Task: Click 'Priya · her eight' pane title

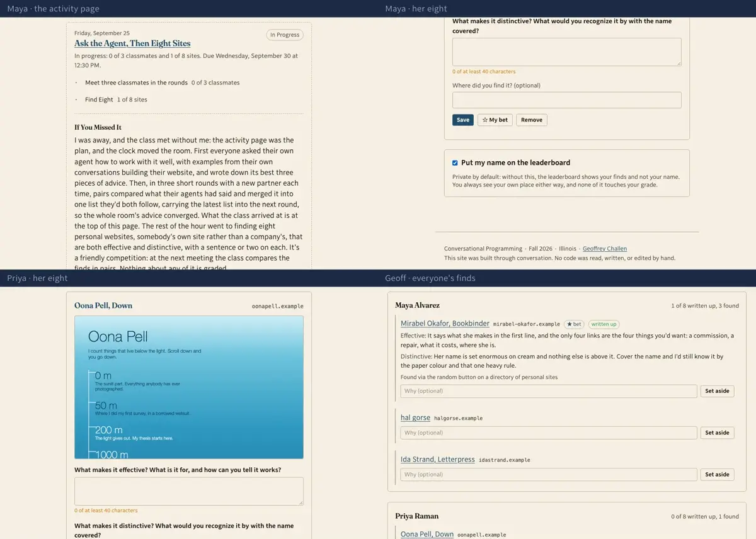Action: pyautogui.click(x=37, y=278)
